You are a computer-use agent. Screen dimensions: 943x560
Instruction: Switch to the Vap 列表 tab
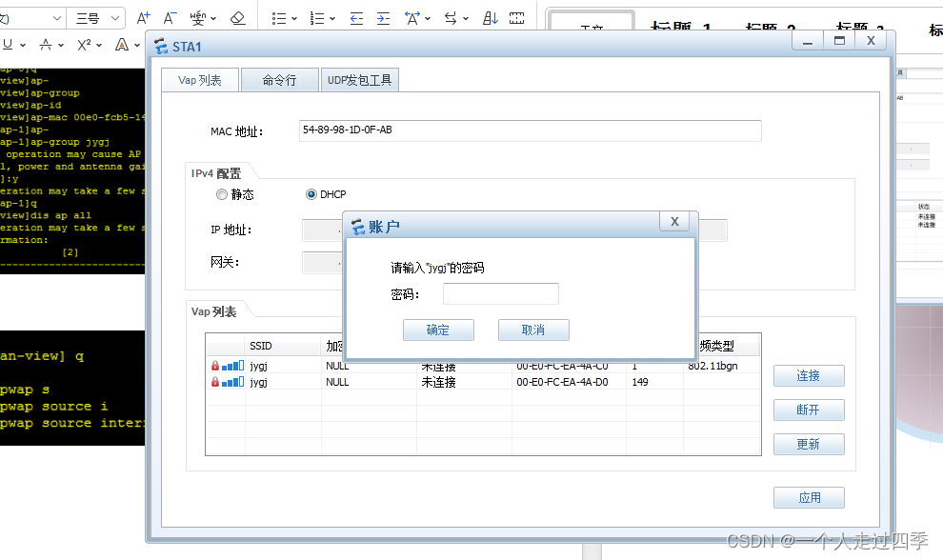[200, 80]
